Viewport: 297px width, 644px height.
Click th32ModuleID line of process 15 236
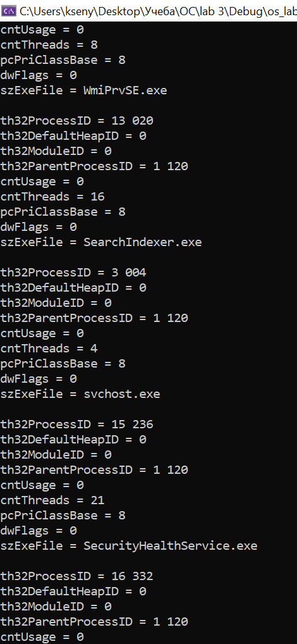(x=56, y=455)
